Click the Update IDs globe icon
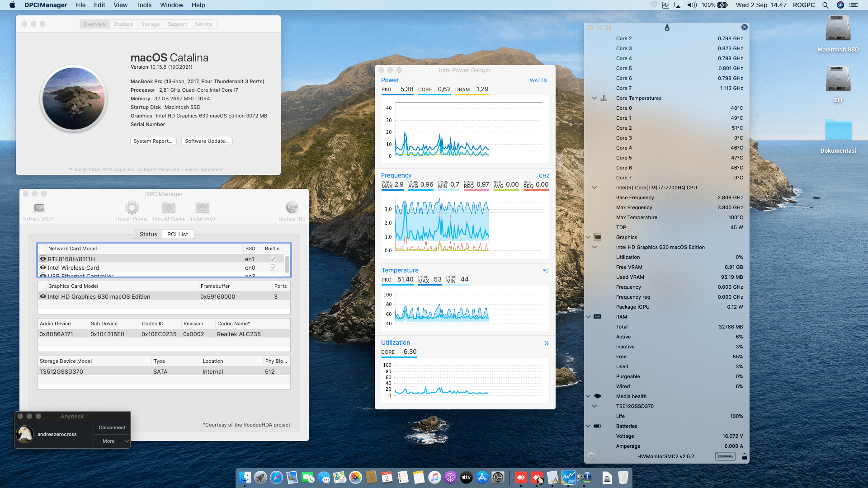The width and height of the screenshot is (868, 488). 292,208
